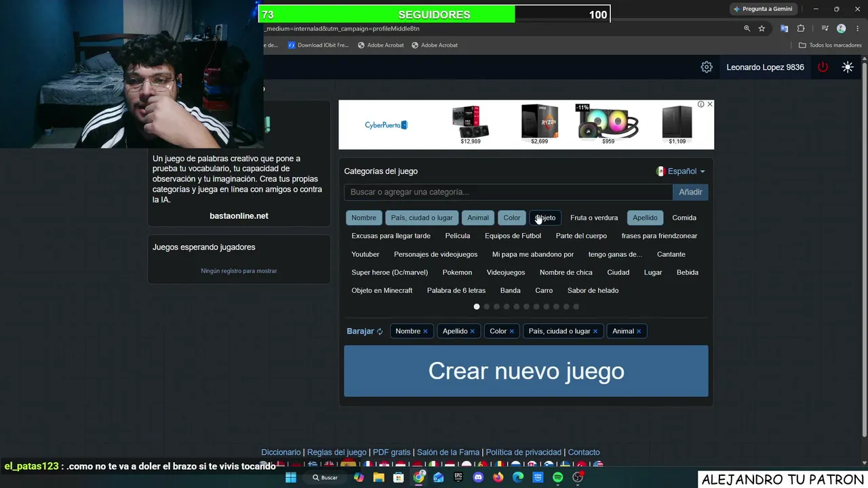Screen dimensions: 868x488
Task: Toggle the Fruta o verdura category
Action: (x=594, y=218)
